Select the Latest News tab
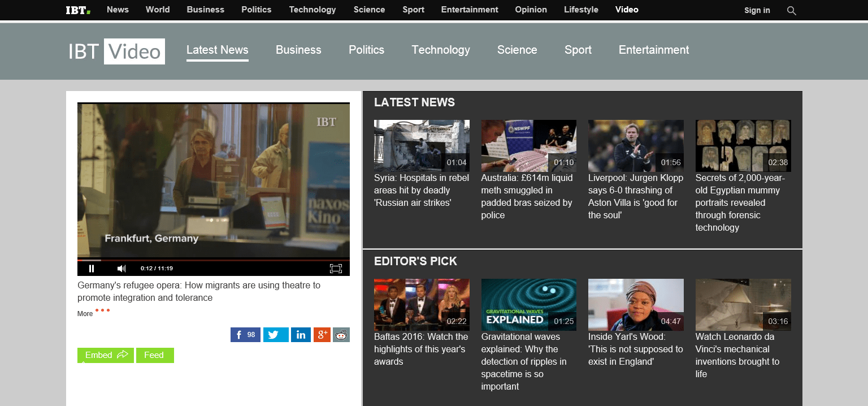Viewport: 868px width, 406px height. point(218,50)
